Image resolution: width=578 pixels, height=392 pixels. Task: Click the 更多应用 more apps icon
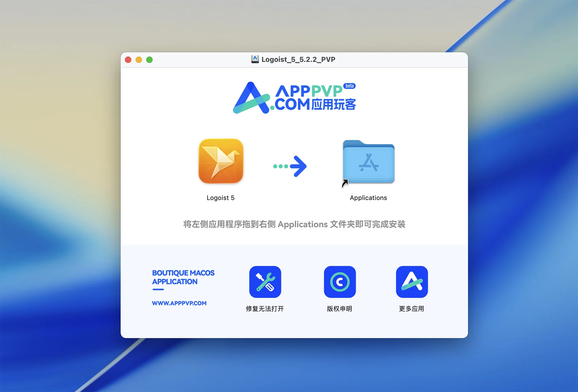click(412, 282)
